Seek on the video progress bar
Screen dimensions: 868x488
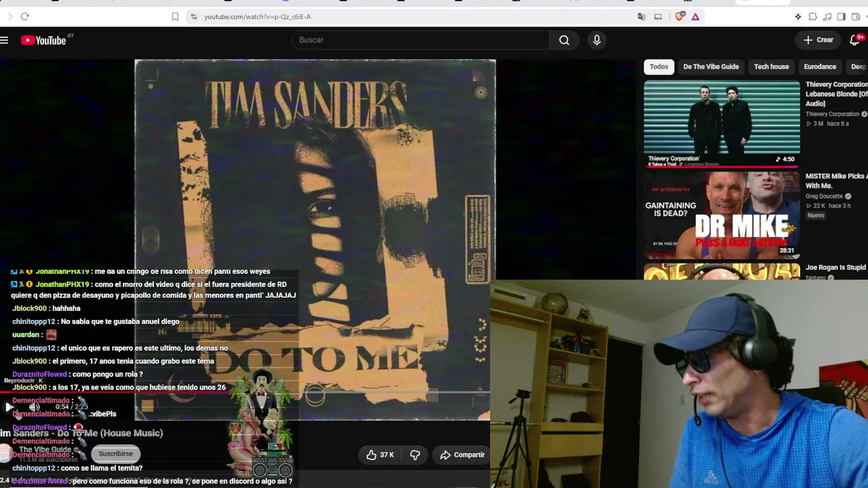(x=244, y=392)
